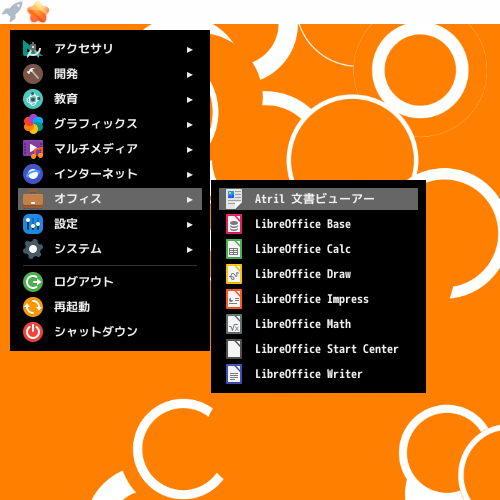Click the green LibreOffice Calc icon

tap(234, 249)
